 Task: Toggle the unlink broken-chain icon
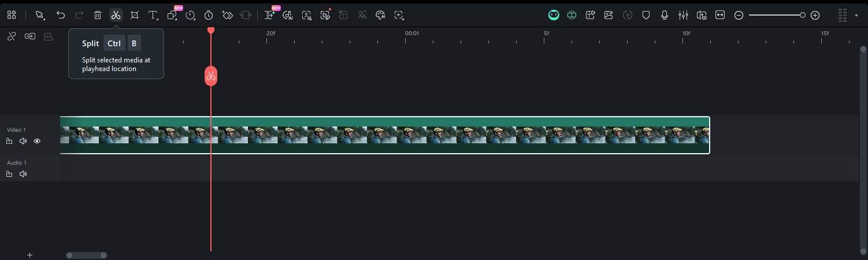pos(12,36)
